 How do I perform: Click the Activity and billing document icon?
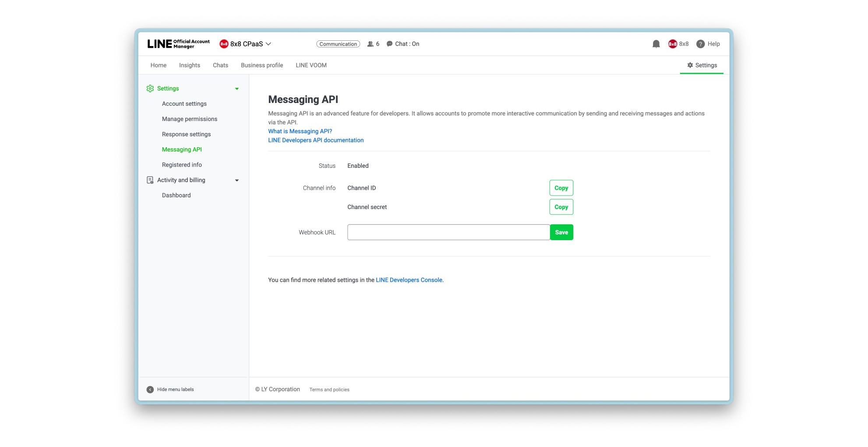pyautogui.click(x=150, y=180)
